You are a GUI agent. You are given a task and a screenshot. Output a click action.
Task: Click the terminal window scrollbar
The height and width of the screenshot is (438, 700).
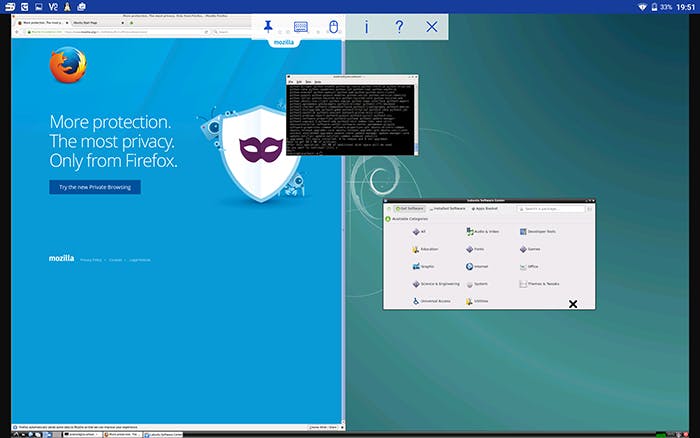(x=416, y=119)
